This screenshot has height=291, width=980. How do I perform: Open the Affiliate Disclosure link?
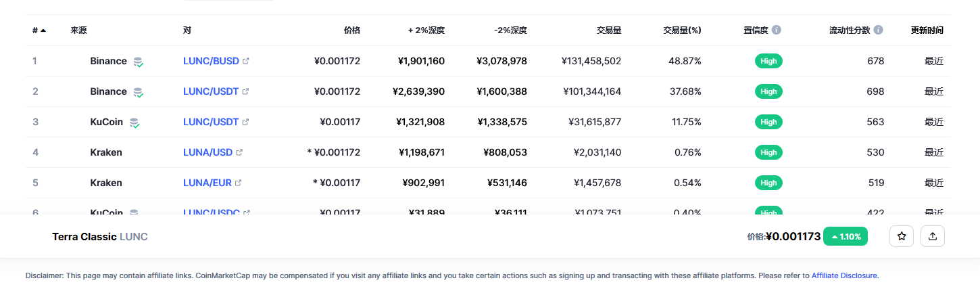(x=844, y=275)
